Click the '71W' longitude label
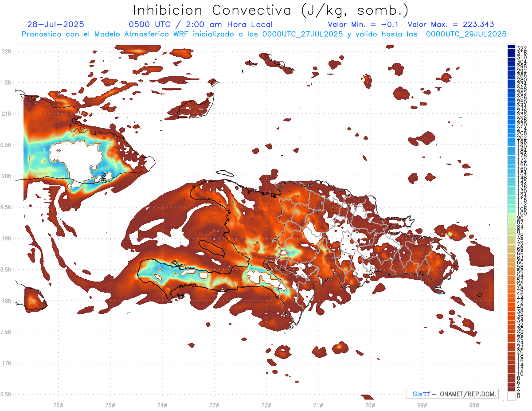The height and width of the screenshot is (411, 532). (x=318, y=405)
